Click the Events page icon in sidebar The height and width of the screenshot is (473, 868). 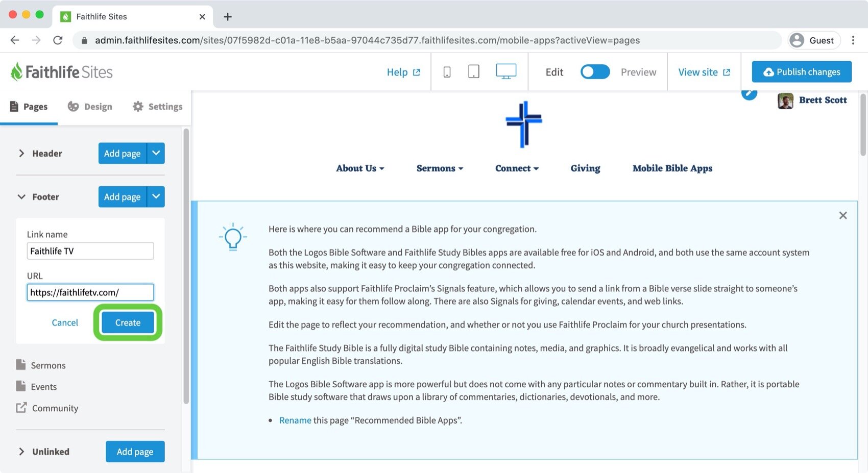pos(21,386)
